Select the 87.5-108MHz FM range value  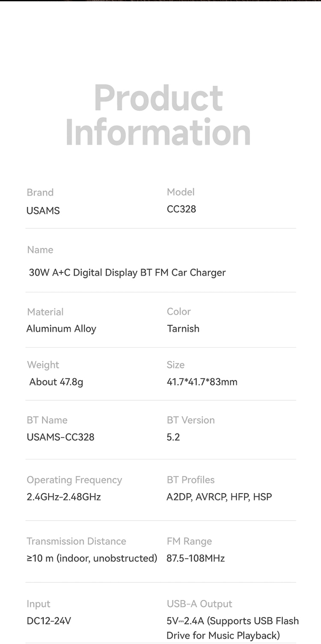pyautogui.click(x=196, y=558)
